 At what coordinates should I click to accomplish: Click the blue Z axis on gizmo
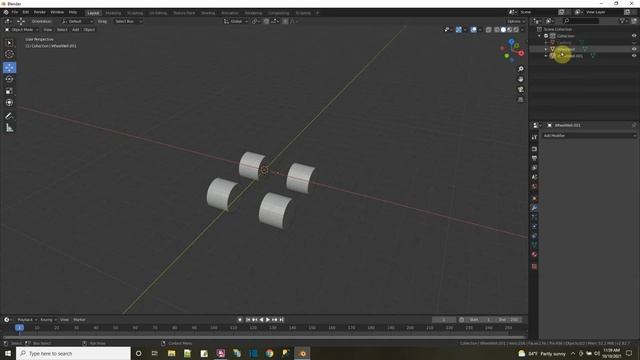point(511,42)
